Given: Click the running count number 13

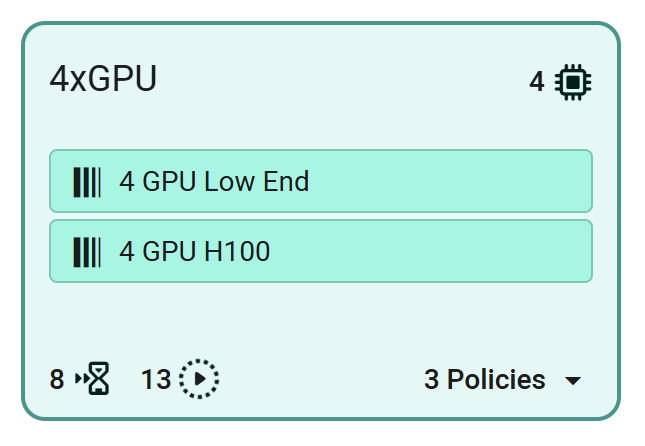Looking at the screenshot, I should coord(156,380).
